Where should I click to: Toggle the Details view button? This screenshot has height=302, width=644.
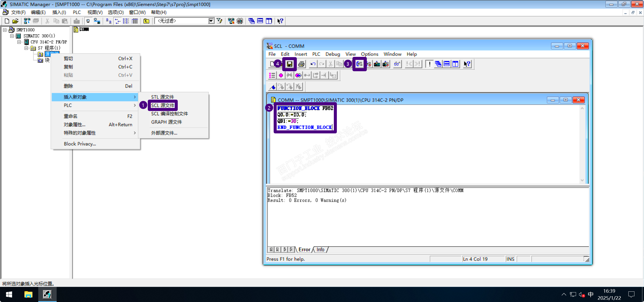pos(135,21)
